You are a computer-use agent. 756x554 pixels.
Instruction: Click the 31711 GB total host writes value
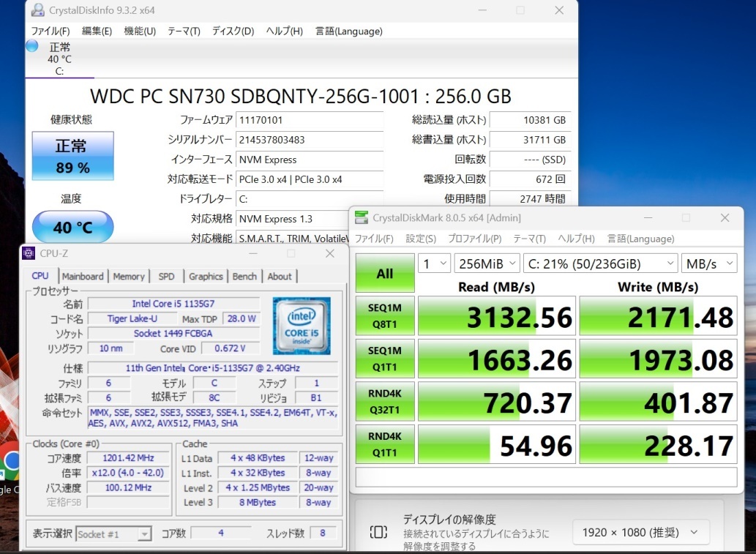pyautogui.click(x=530, y=140)
